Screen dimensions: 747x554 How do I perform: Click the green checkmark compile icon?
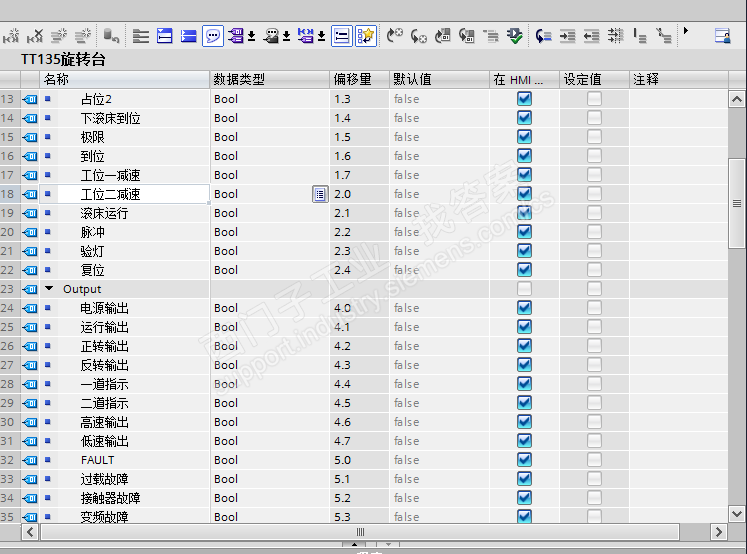click(515, 36)
